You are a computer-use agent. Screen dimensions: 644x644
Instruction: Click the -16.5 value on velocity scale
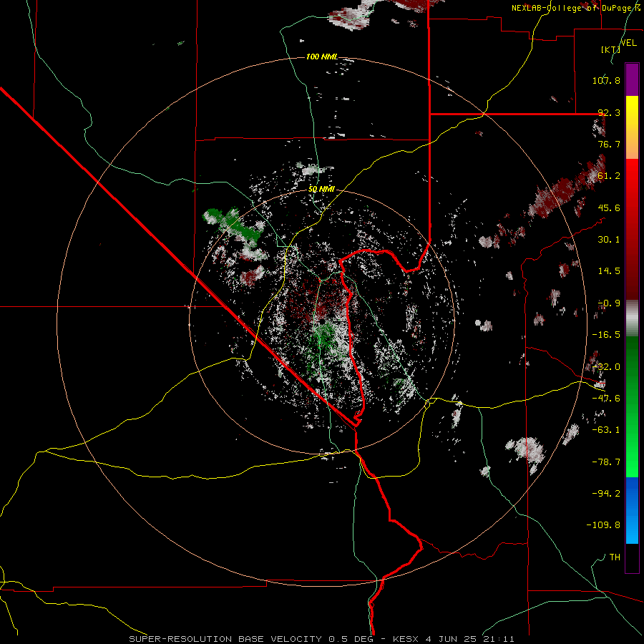(x=606, y=335)
